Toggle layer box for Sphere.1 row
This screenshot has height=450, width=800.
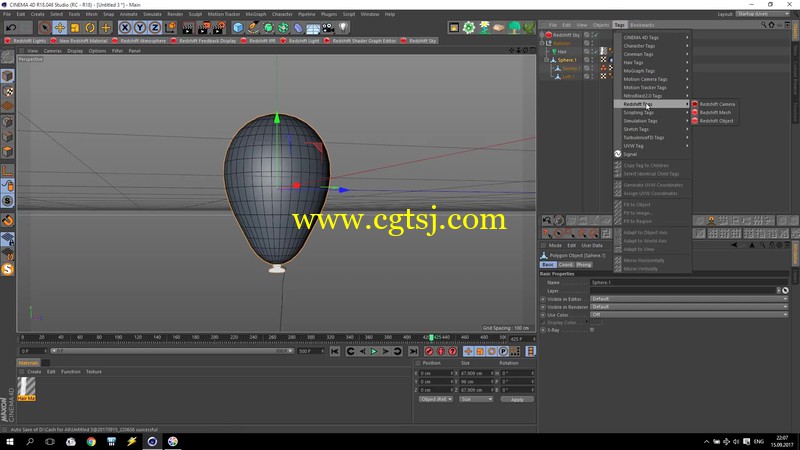pos(587,60)
